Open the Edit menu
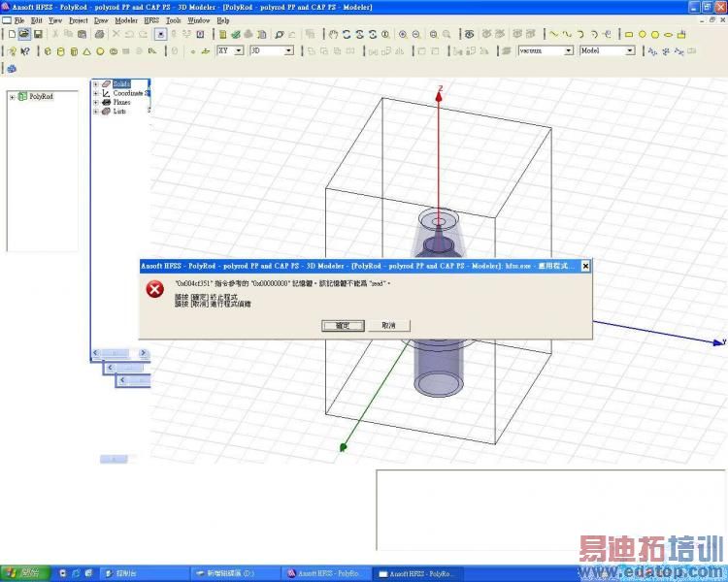 (x=36, y=20)
